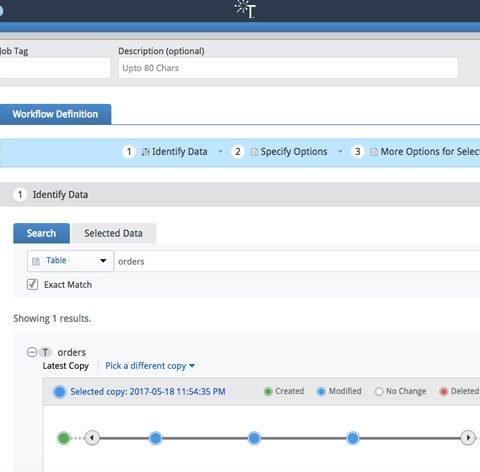Collapse the orders result row
Screen dimensions: 480x472
pos(32,352)
